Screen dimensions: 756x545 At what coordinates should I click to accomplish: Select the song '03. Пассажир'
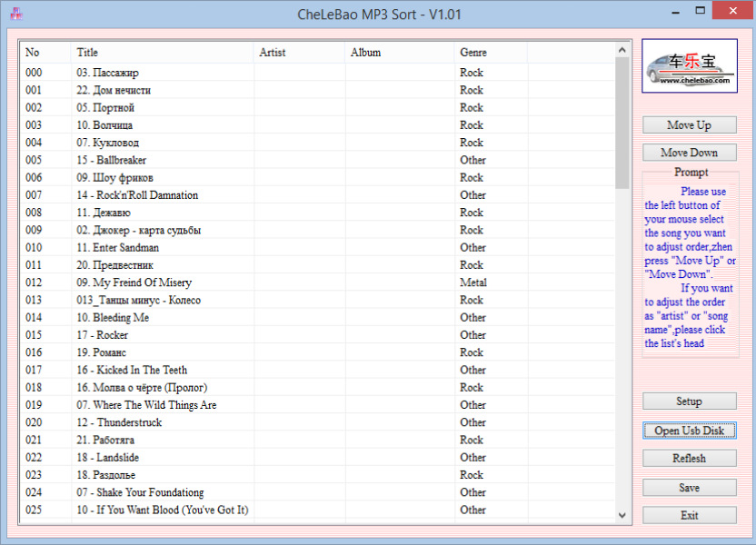[x=107, y=73]
